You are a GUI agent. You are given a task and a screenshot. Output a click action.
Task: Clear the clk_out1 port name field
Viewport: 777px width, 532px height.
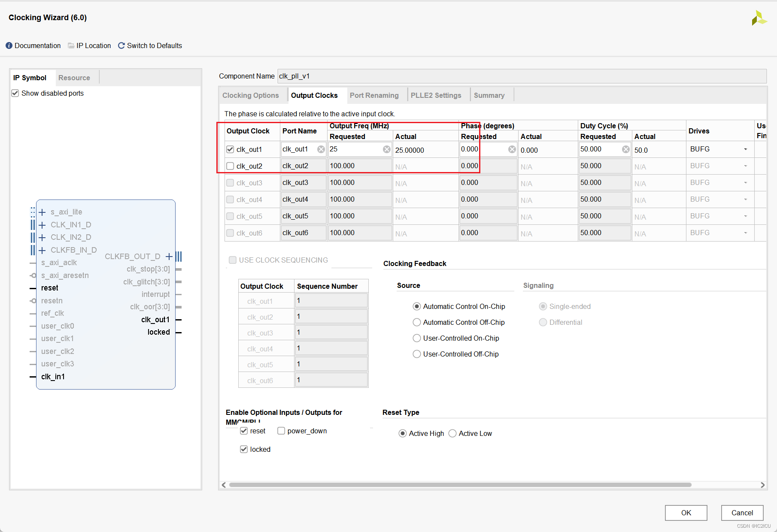coord(321,149)
